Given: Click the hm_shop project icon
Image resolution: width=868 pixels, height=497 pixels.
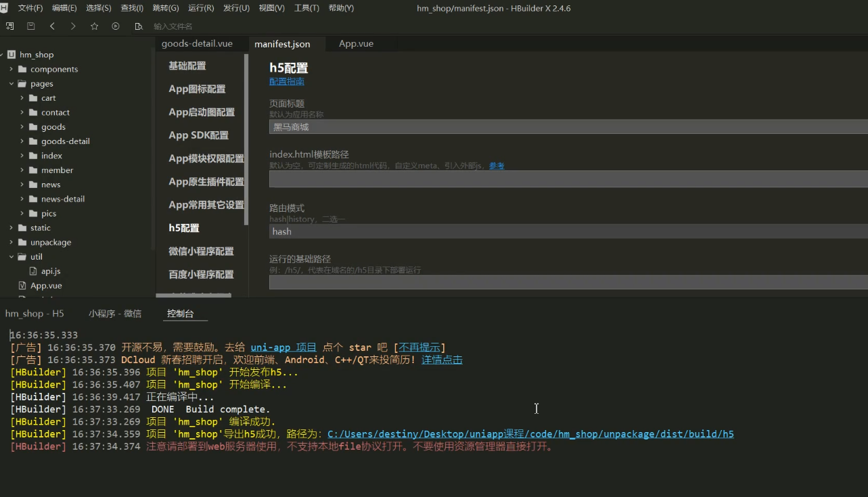Looking at the screenshot, I should tap(11, 55).
